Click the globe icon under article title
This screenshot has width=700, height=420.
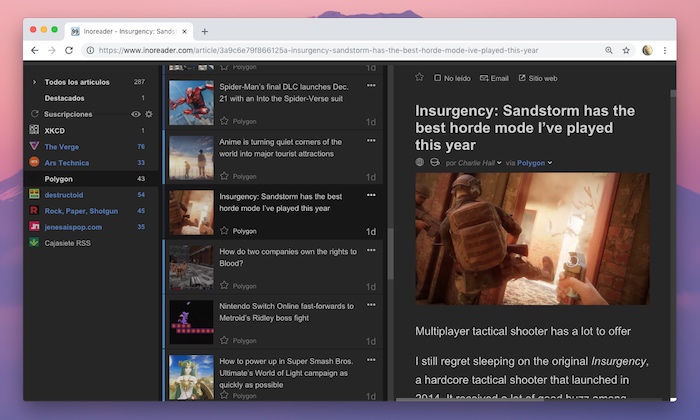(420, 162)
